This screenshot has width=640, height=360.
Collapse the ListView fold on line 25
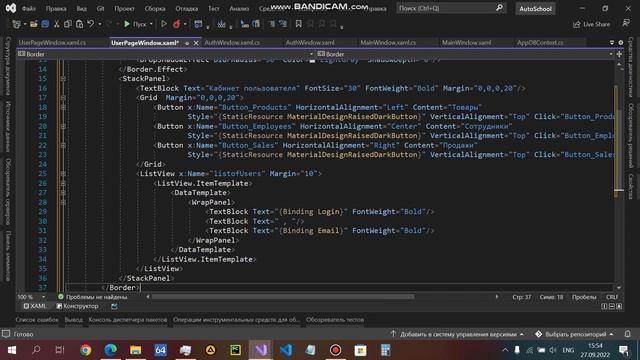63,174
